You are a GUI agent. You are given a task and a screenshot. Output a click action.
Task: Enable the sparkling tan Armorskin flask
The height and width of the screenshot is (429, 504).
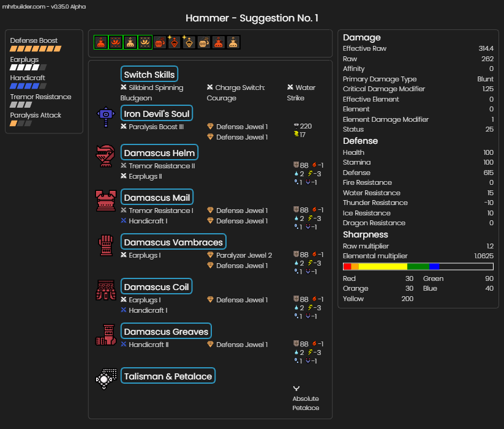189,42
